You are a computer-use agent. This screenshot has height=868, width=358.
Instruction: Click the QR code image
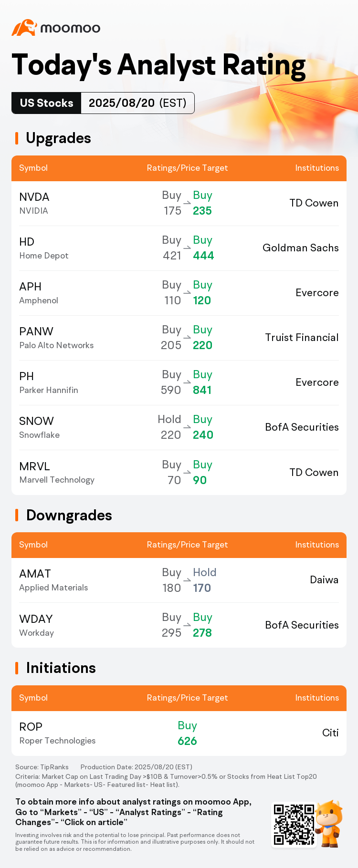(294, 825)
